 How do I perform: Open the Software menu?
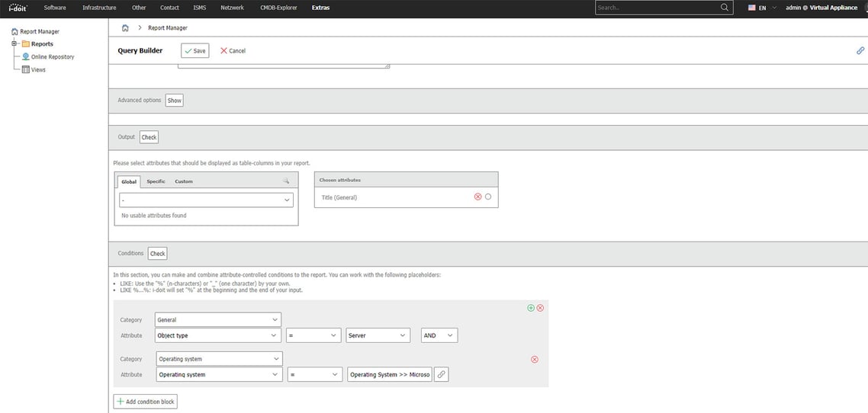55,8
